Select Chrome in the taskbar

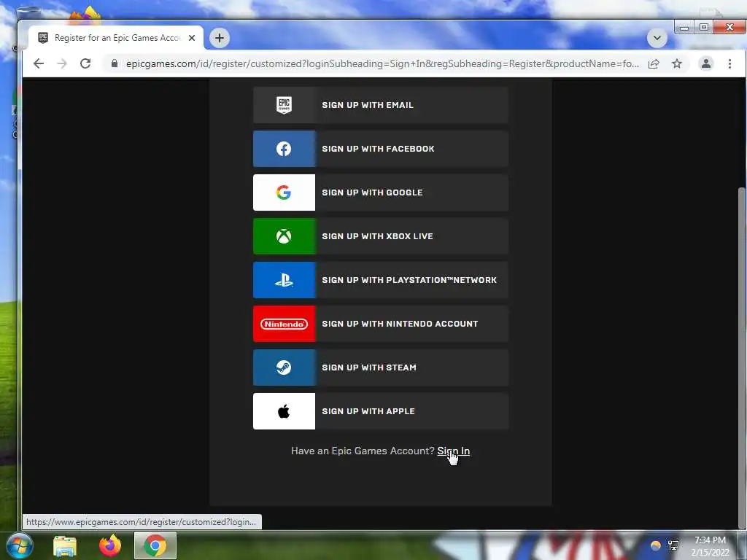click(x=155, y=545)
